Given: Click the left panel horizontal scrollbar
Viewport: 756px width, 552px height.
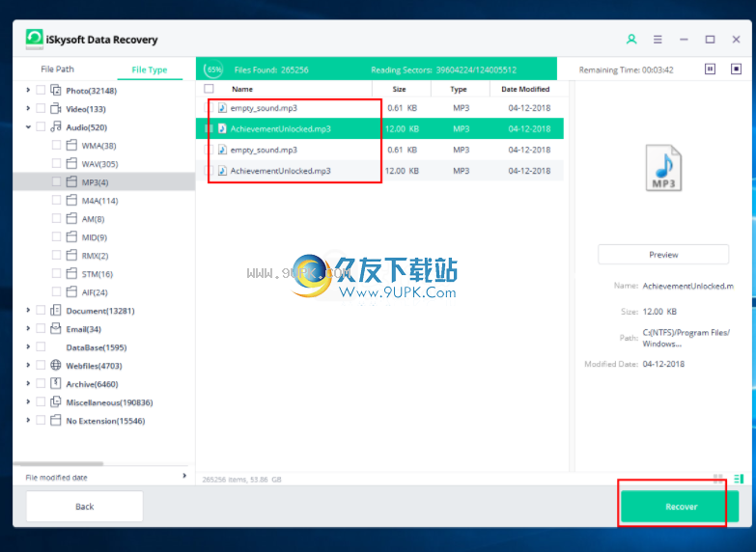Looking at the screenshot, I should coord(58,464).
